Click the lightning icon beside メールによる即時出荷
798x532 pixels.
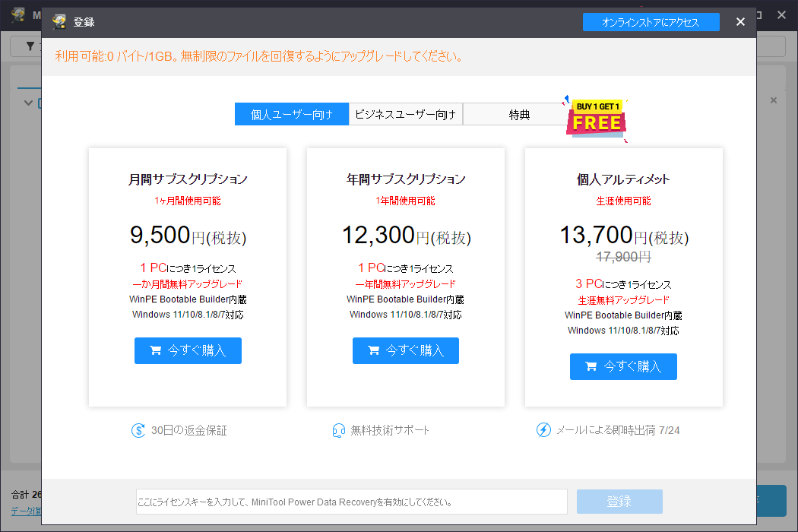[x=543, y=430]
